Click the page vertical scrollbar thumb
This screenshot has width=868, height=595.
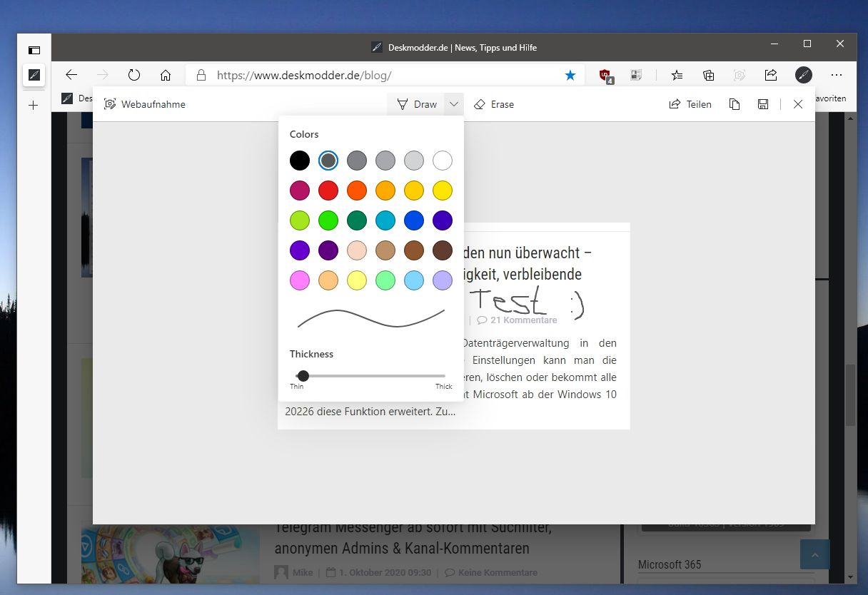(849, 395)
